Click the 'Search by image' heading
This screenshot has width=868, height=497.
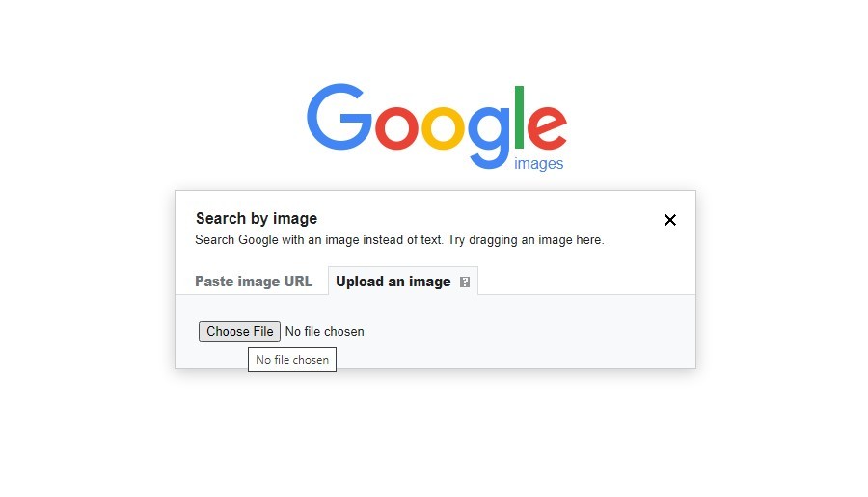pyautogui.click(x=257, y=218)
